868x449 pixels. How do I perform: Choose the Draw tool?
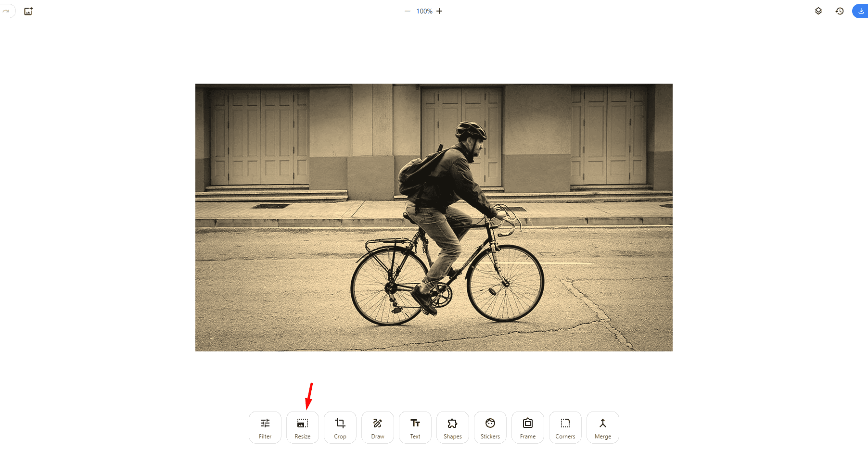tap(378, 427)
